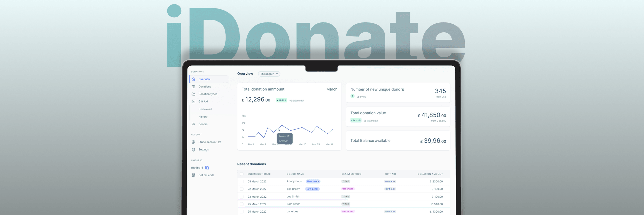Screen dimensions: 644x215
Task: Sort by Gift Aid column header
Action: coord(390,174)
